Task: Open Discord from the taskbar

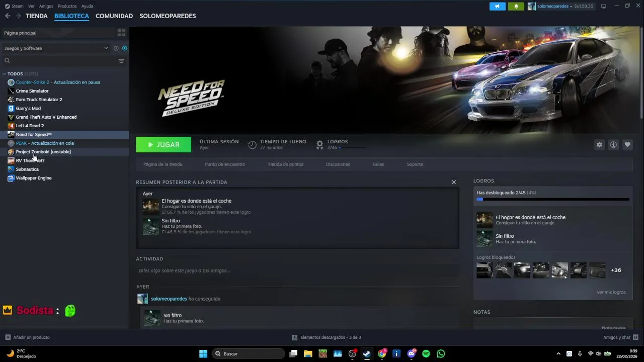Action: [412, 354]
